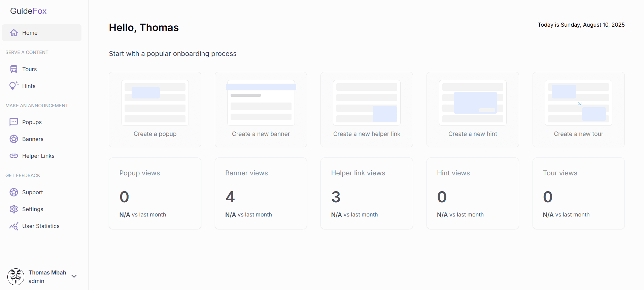Click the User Statistics chart icon
This screenshot has width=644, height=290.
click(x=14, y=226)
